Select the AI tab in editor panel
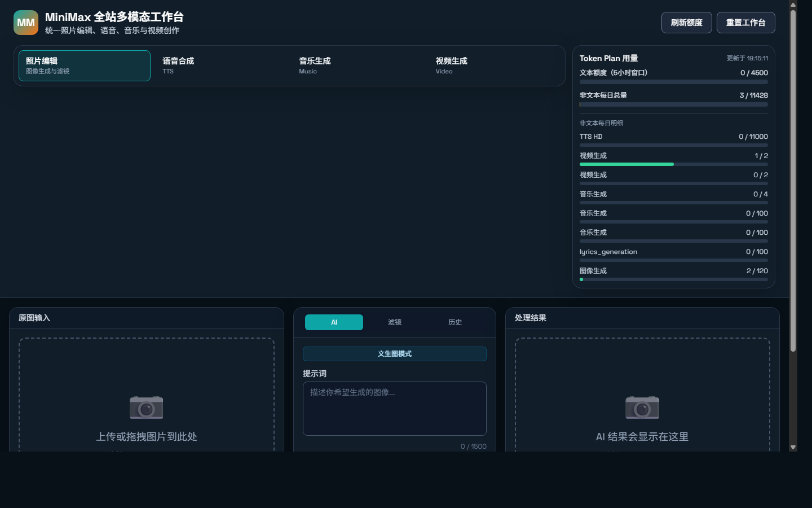This screenshot has width=812, height=508. 334,322
